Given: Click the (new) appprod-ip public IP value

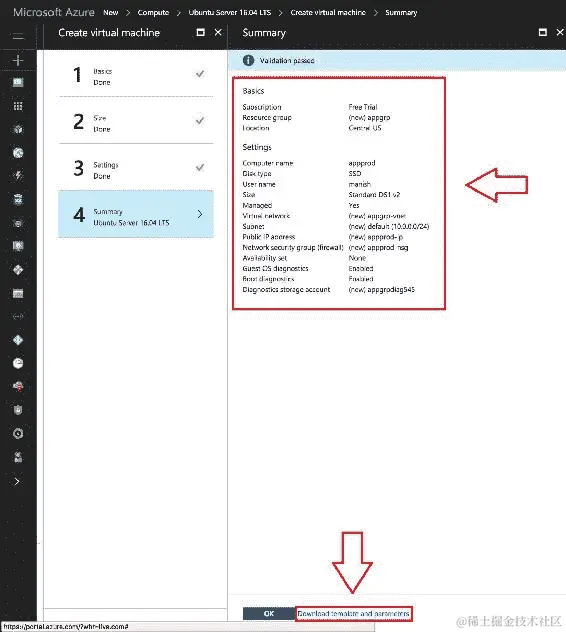Looking at the screenshot, I should click(x=376, y=237).
